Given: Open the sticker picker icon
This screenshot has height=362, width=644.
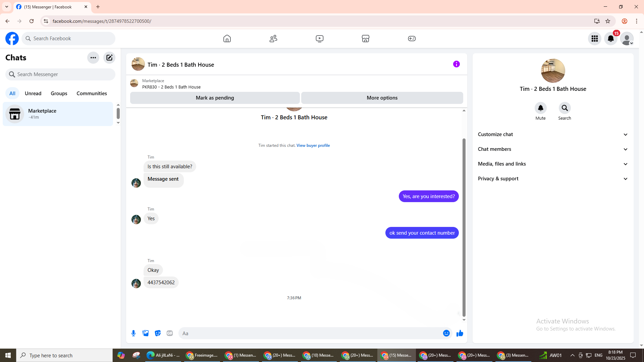Looking at the screenshot, I should tap(158, 333).
